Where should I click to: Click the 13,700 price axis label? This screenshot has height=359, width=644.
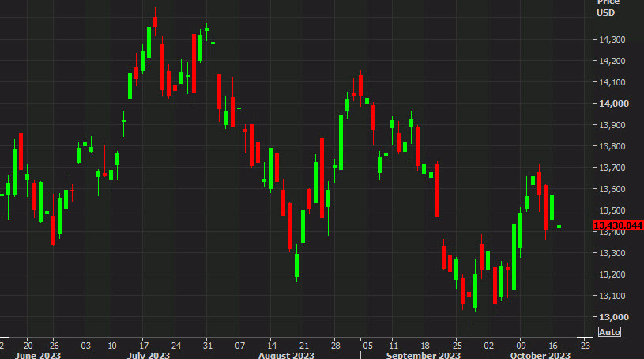[x=612, y=168]
